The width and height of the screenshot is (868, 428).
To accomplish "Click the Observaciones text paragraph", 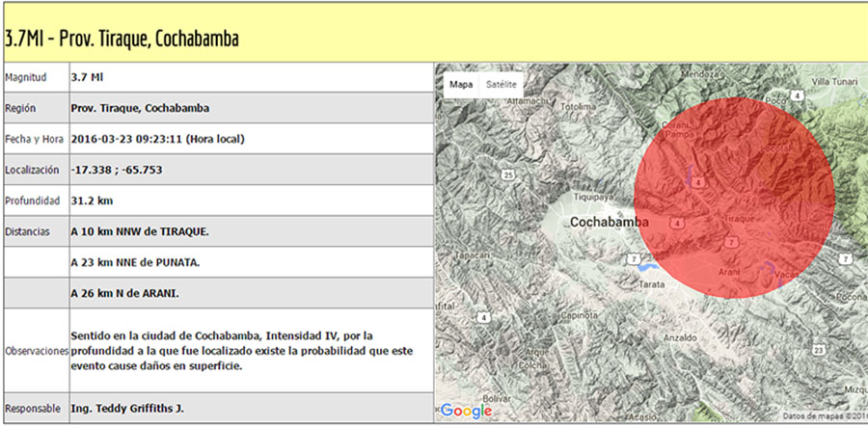I will pyautogui.click(x=242, y=351).
